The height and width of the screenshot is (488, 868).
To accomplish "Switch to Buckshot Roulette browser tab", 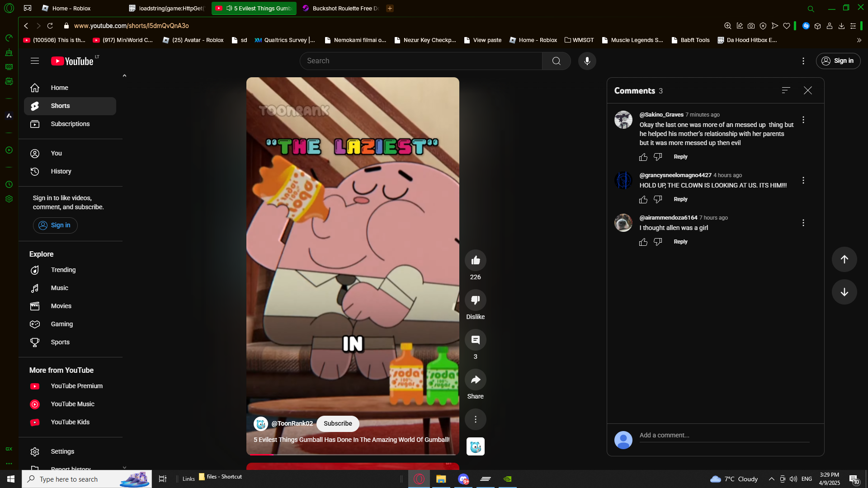I will 340,8.
